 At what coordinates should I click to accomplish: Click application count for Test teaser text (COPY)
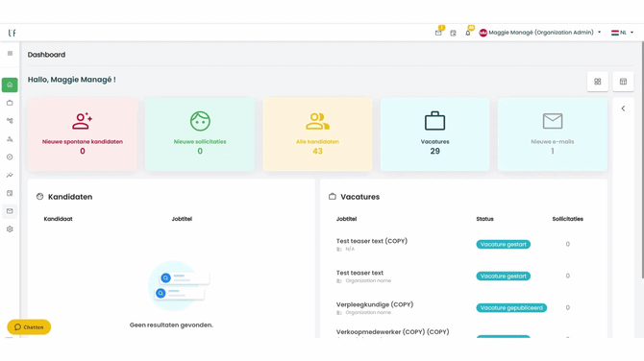tap(568, 245)
